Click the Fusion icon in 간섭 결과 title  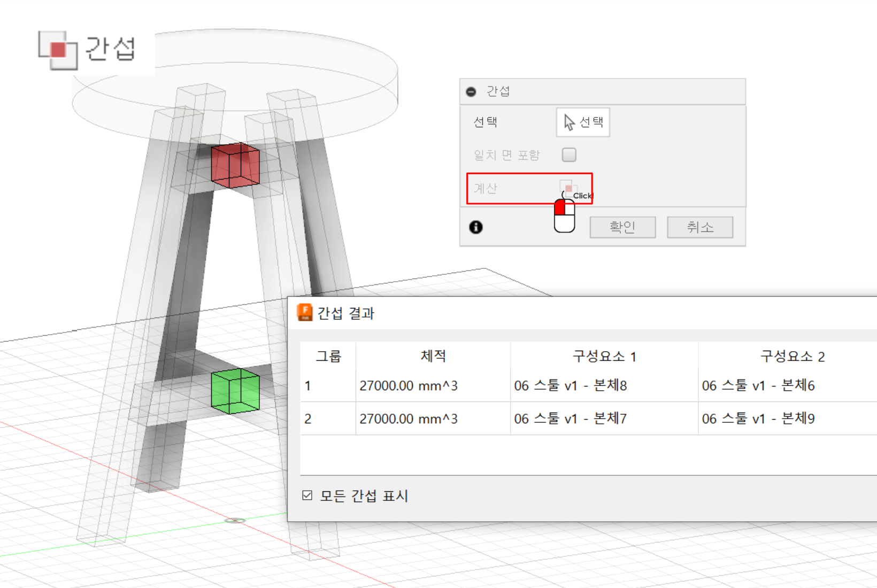[x=305, y=313]
